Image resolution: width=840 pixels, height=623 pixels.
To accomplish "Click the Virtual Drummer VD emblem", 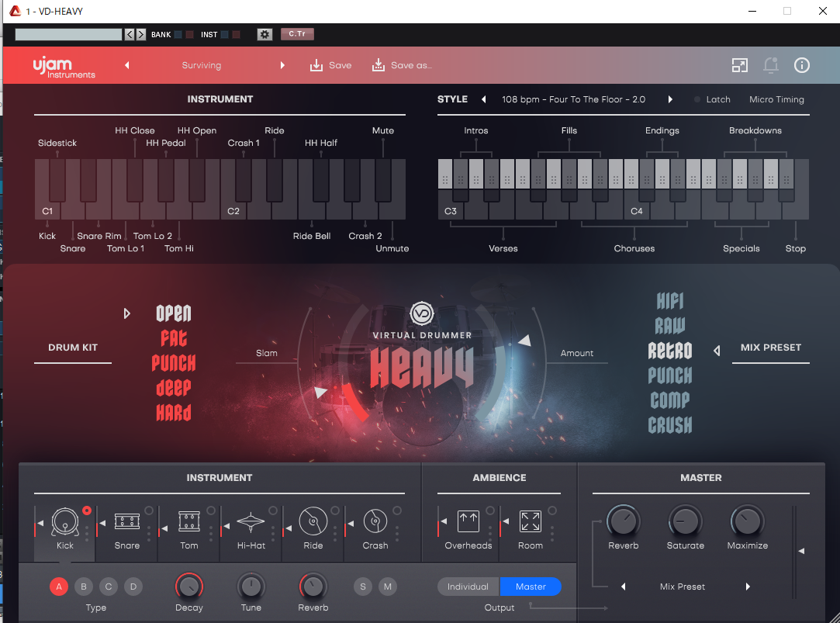I will [422, 313].
